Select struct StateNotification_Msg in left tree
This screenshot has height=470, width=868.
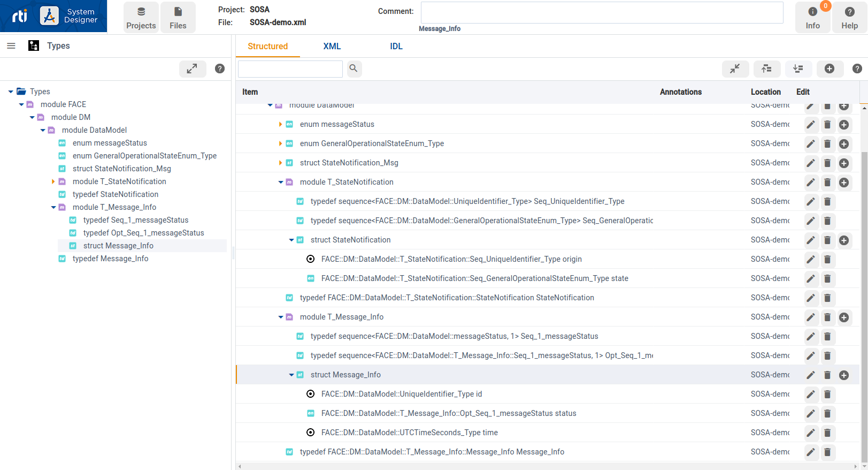(x=122, y=169)
